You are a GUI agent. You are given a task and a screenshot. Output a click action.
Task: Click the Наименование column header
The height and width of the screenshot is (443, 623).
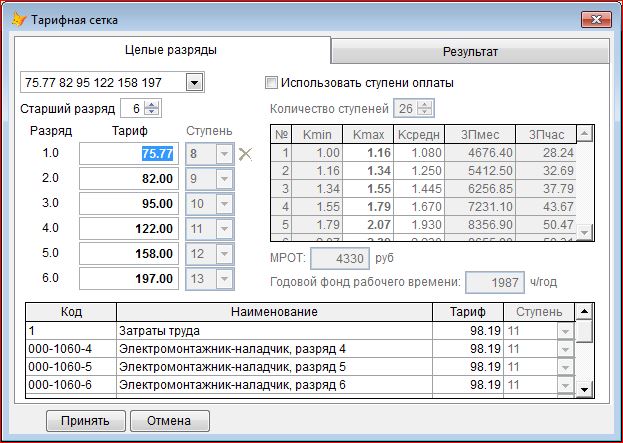coord(274,312)
